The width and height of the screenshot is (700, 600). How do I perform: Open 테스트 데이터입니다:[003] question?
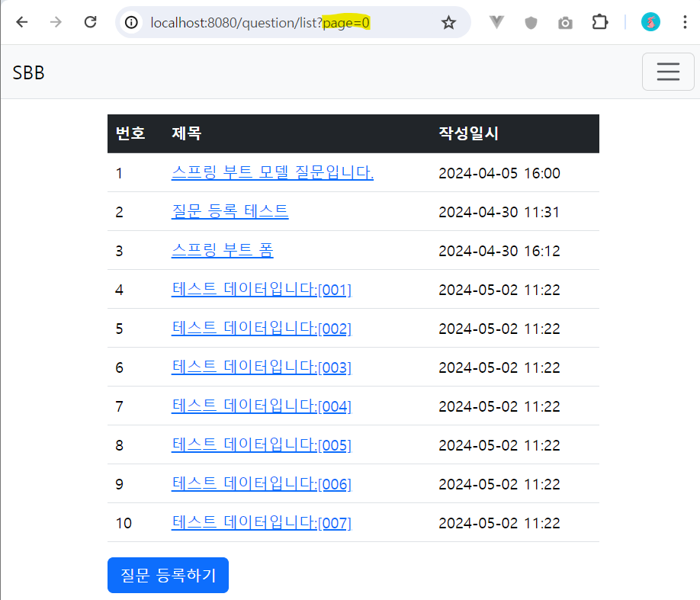coord(262,367)
